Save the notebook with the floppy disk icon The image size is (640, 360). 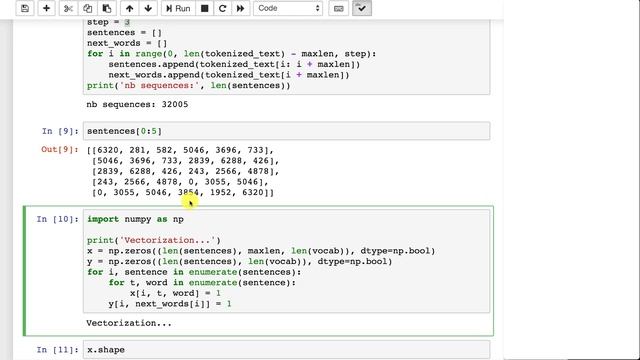click(25, 8)
